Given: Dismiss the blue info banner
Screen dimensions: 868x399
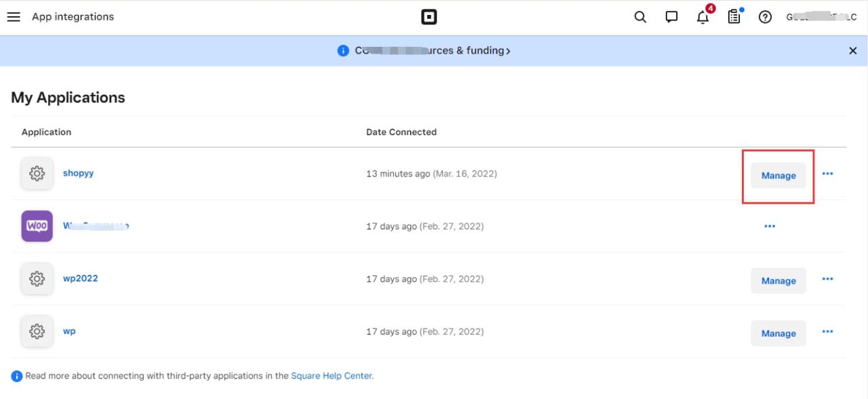Looking at the screenshot, I should click(x=852, y=51).
